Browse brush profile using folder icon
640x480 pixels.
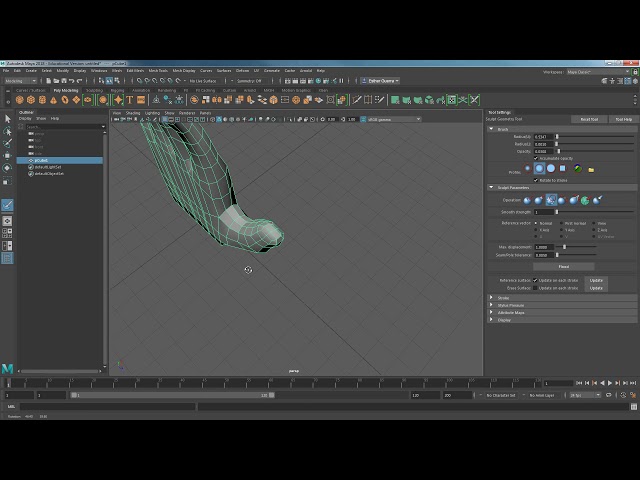[591, 169]
